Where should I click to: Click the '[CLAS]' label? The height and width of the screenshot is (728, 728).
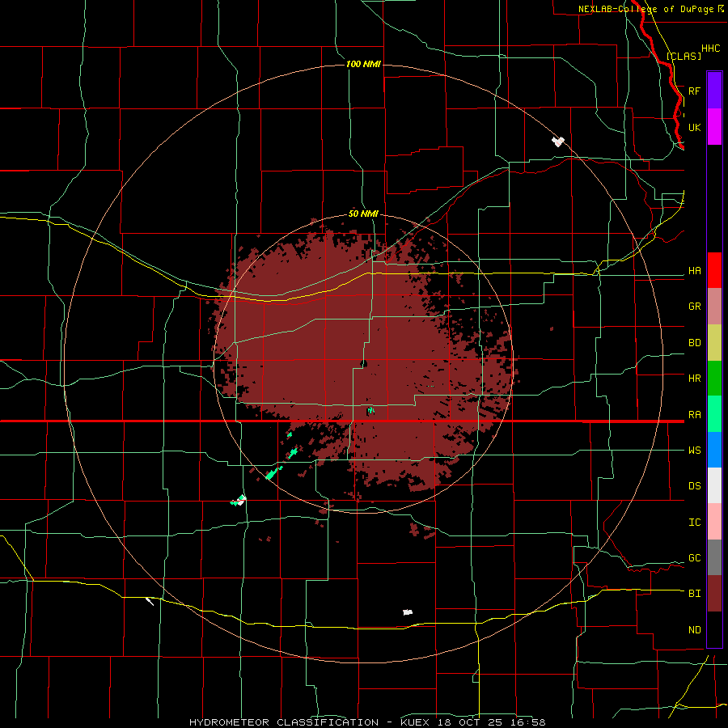tap(684, 56)
